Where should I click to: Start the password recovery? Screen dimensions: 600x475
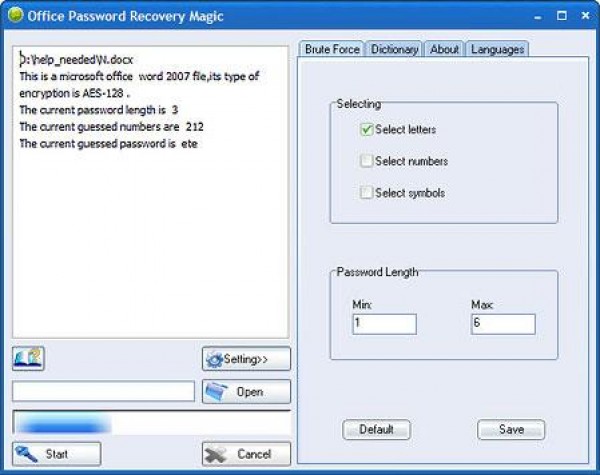57,454
